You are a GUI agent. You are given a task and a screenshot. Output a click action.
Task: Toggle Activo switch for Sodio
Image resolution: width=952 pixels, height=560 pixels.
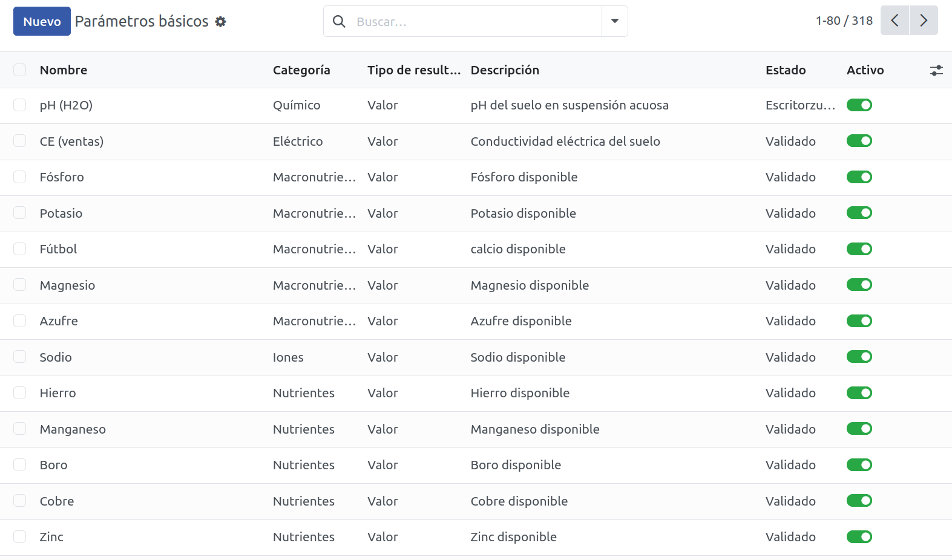click(x=859, y=357)
